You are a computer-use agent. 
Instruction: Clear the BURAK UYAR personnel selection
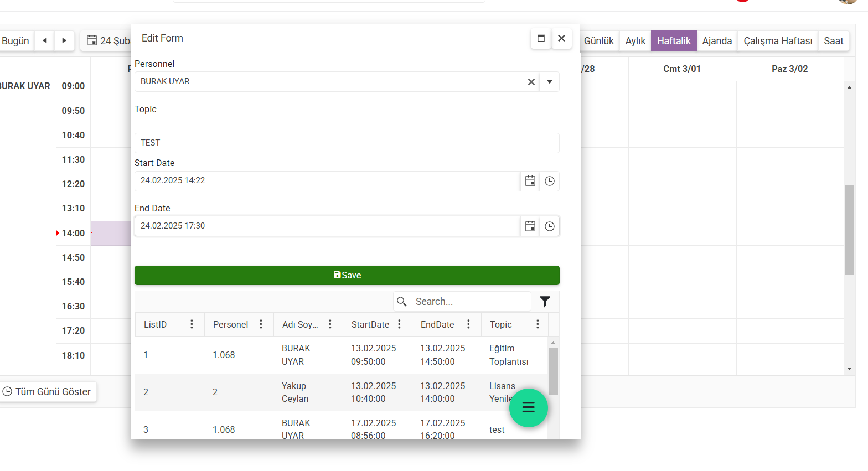pyautogui.click(x=531, y=82)
